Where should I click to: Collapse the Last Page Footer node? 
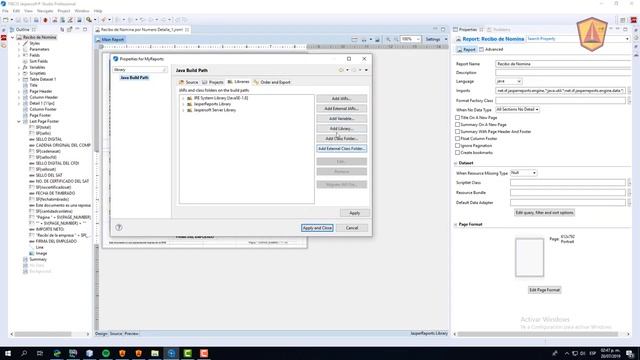[19, 121]
